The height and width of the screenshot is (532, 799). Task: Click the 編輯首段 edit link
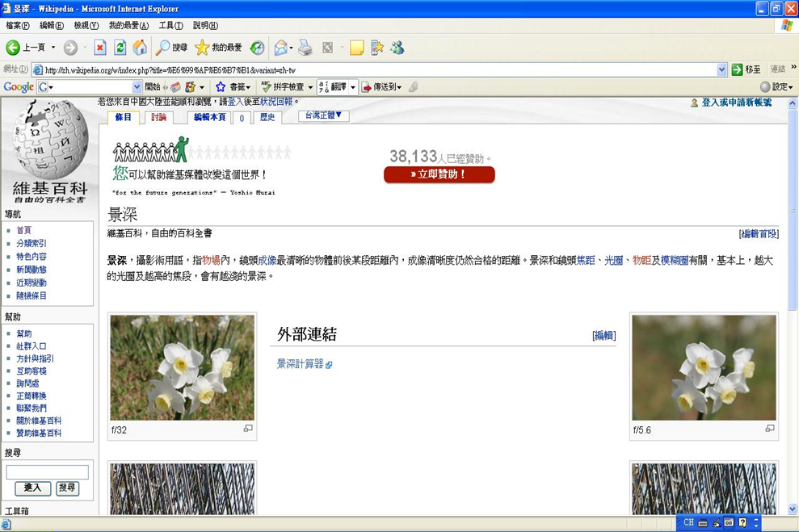tap(759, 233)
